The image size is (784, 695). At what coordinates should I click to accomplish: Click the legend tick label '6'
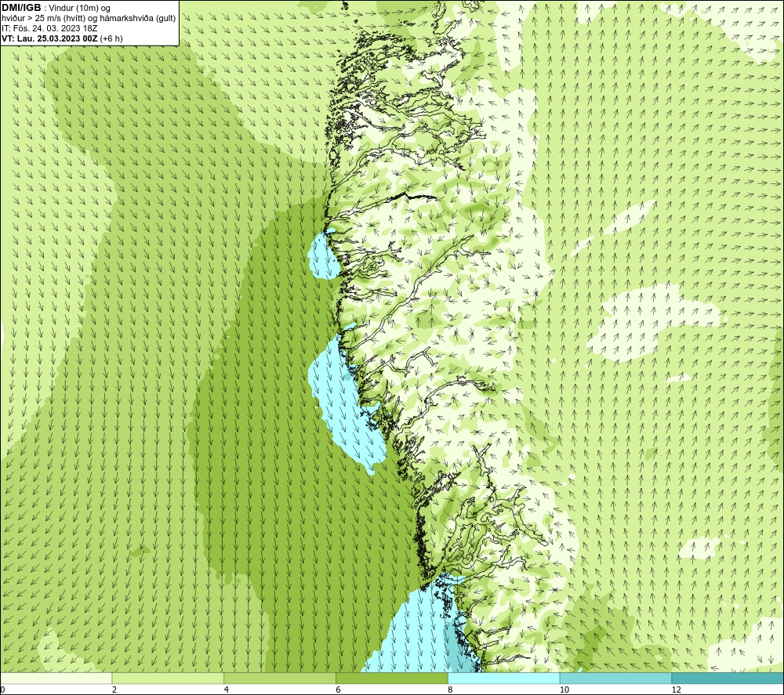339,690
